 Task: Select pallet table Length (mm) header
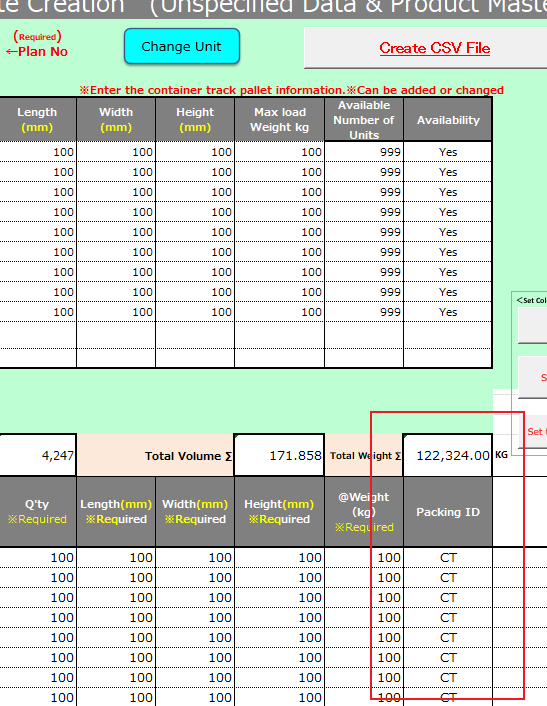37,120
